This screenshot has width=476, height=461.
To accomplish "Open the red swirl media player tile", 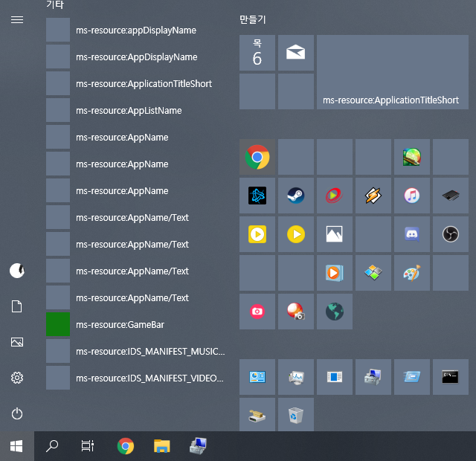I will tap(335, 196).
